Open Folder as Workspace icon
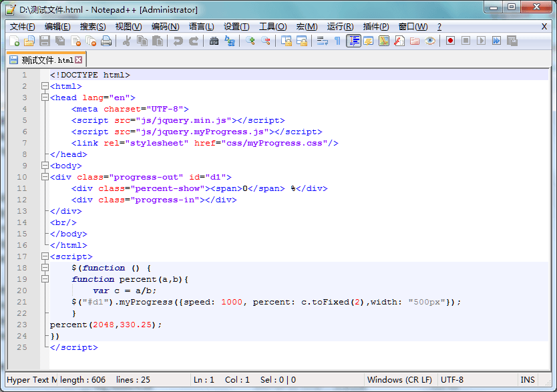Viewport: 557px width, 392px height. tap(415, 41)
